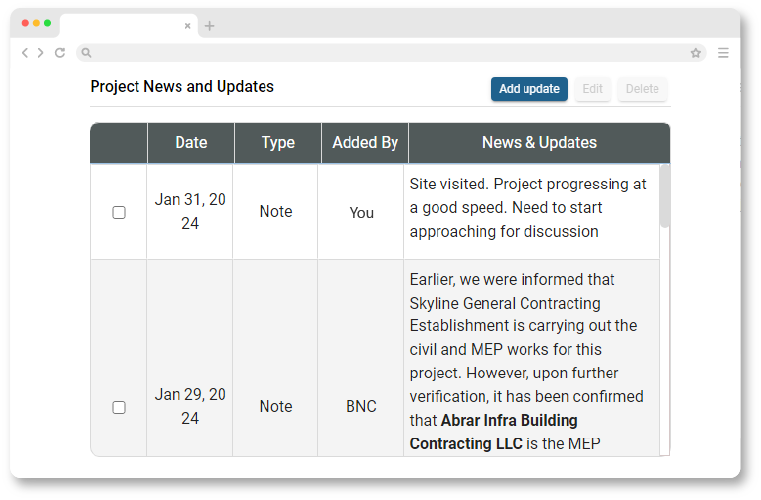Click the Type column header
Screen dimensions: 761x500
pyautogui.click(x=278, y=143)
